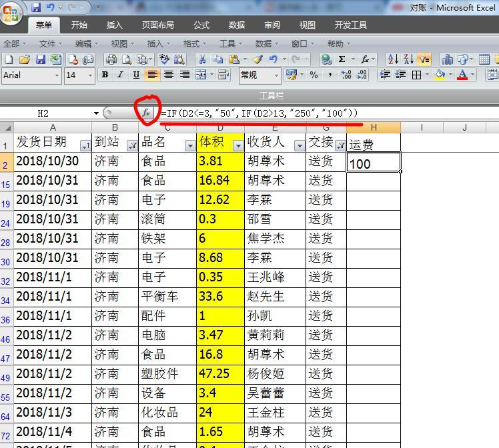Increase decimal places
The width and height of the screenshot is (499, 448).
(x=346, y=75)
